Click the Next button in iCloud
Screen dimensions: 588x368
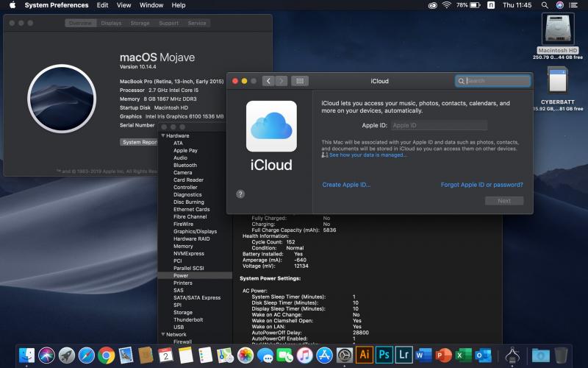point(504,201)
